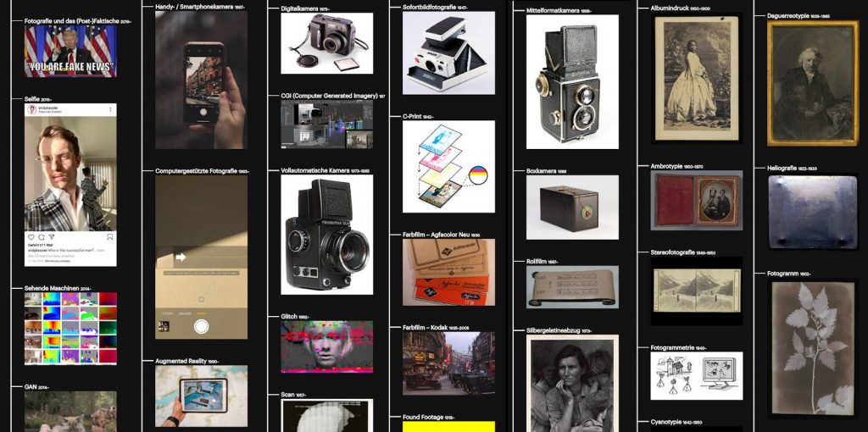This screenshot has width=868, height=432.
Task: Select the smartphone camera photo thumbnail
Action: 202,80
